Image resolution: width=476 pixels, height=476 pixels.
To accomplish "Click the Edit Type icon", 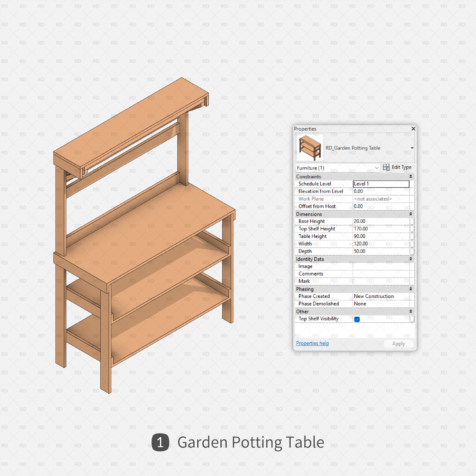I will pos(386,167).
